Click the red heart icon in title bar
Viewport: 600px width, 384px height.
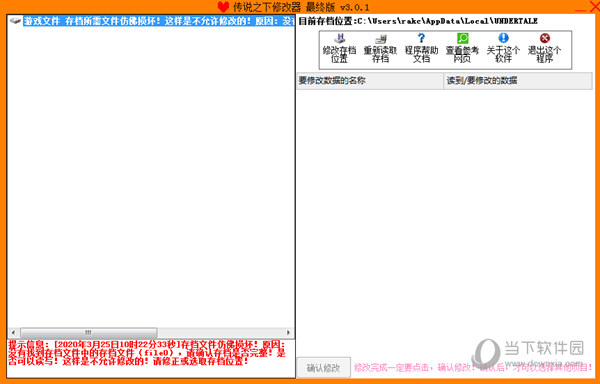[223, 7]
